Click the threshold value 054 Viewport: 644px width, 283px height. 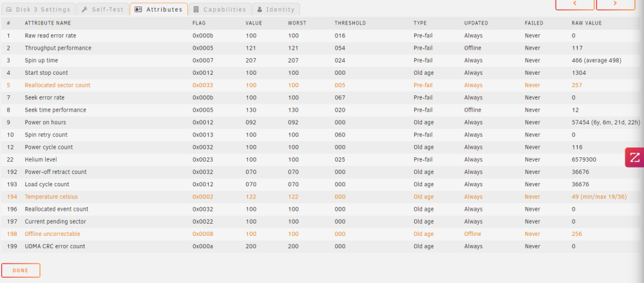tap(340, 48)
